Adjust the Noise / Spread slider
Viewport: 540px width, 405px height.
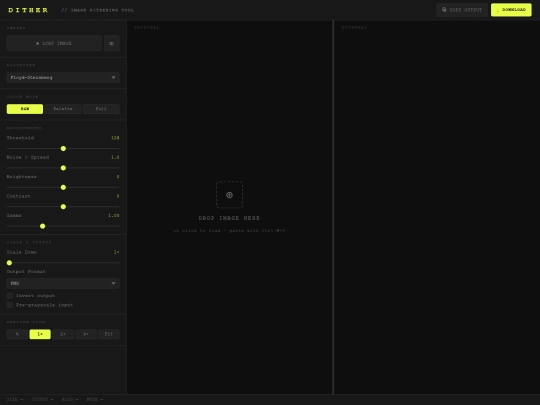click(x=63, y=168)
